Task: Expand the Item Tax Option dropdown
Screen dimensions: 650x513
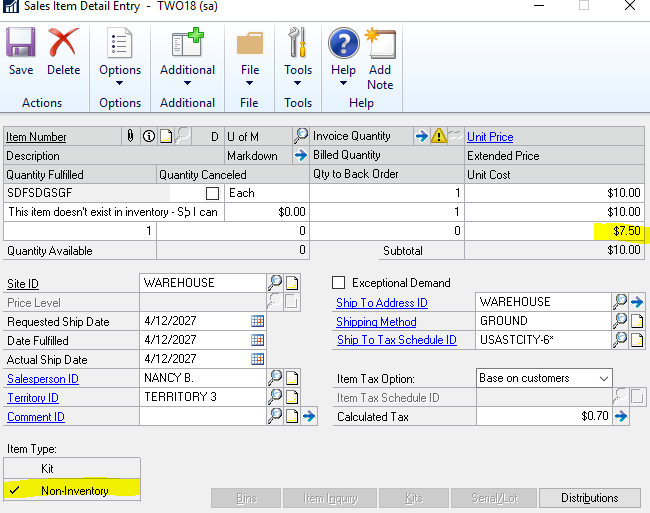Action: 604,378
